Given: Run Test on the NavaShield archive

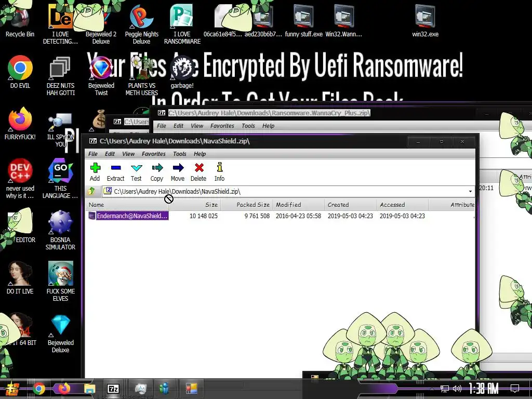Looking at the screenshot, I should 136,172.
